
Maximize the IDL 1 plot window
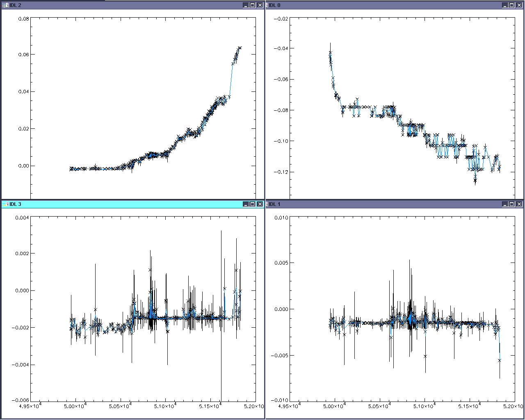[512, 204]
